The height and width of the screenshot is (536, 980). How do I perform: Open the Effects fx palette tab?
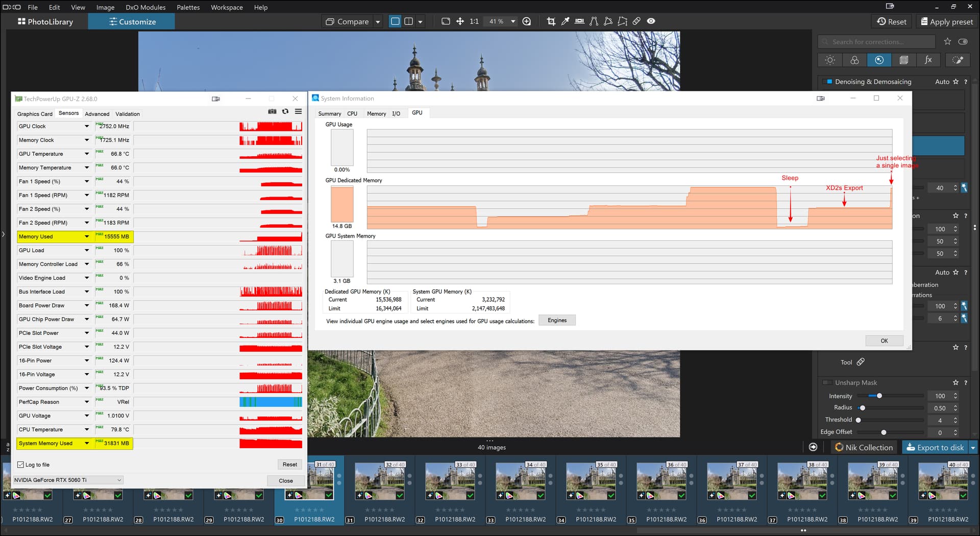click(928, 60)
